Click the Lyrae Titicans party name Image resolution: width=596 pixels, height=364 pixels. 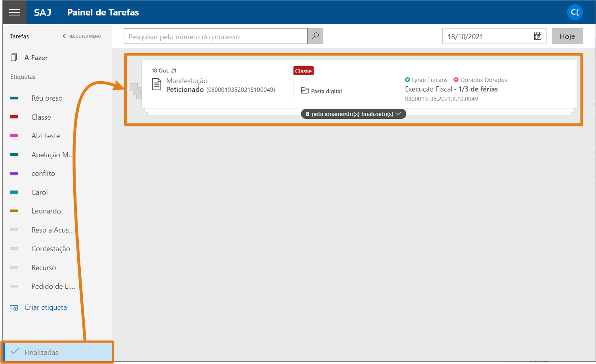pyautogui.click(x=430, y=80)
